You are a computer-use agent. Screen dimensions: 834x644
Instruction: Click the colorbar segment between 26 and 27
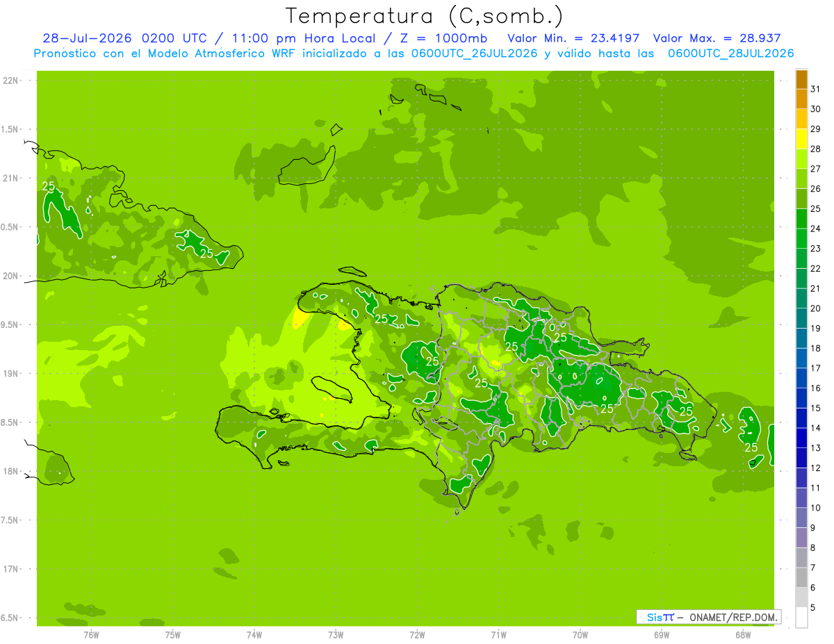(801, 179)
